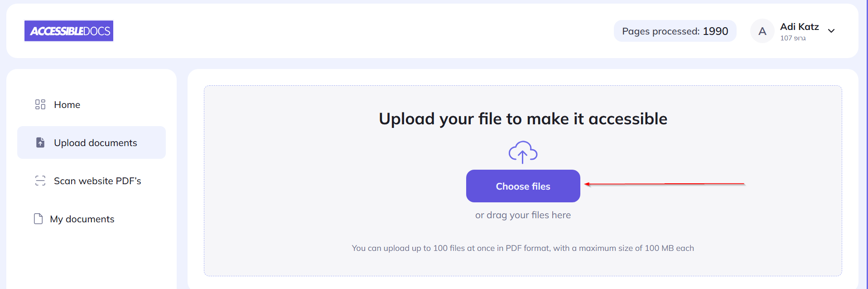
Task: Click the Adi Katz avatar circle
Action: (762, 30)
